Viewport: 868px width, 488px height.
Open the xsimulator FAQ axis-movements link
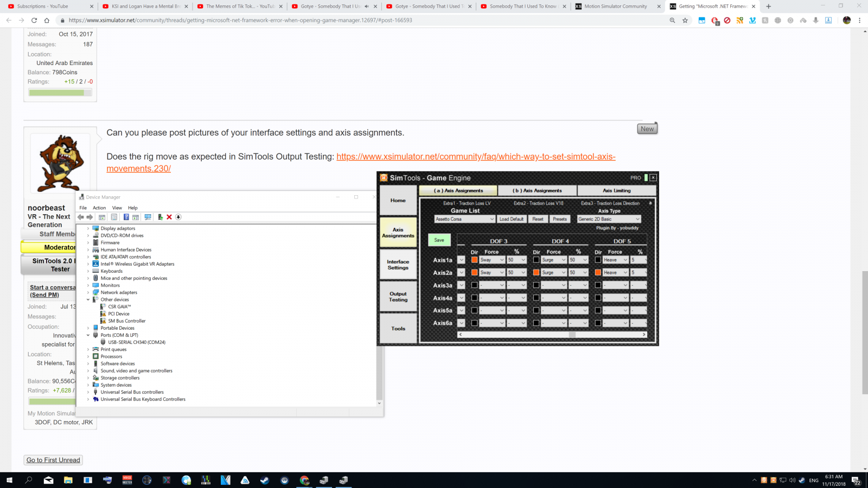[x=361, y=162]
